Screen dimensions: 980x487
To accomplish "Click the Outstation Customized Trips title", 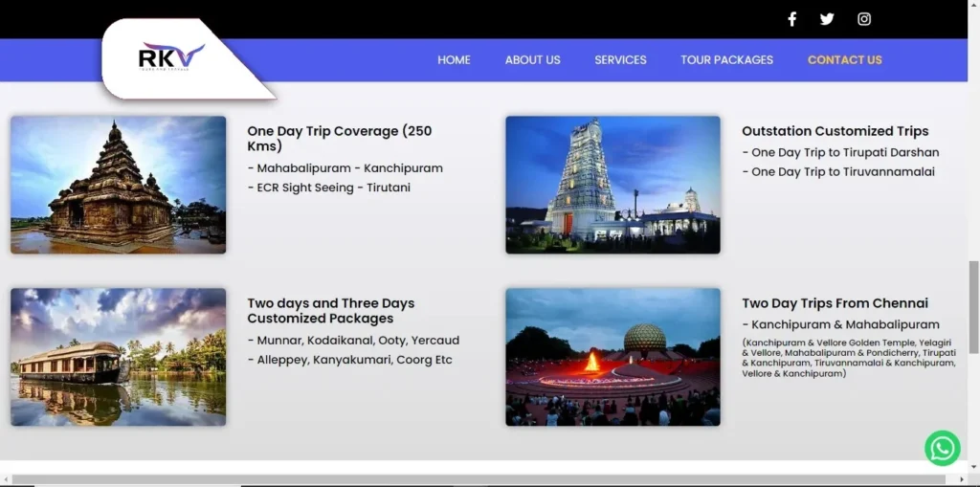I will point(835,131).
